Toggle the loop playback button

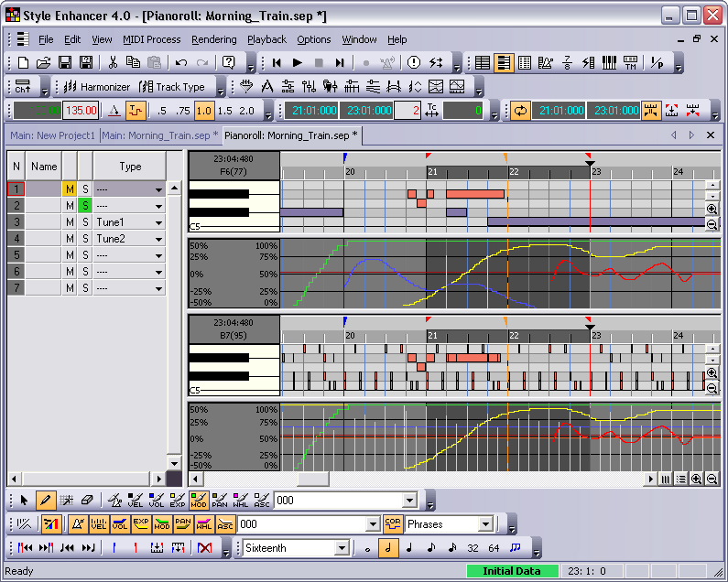tap(520, 111)
